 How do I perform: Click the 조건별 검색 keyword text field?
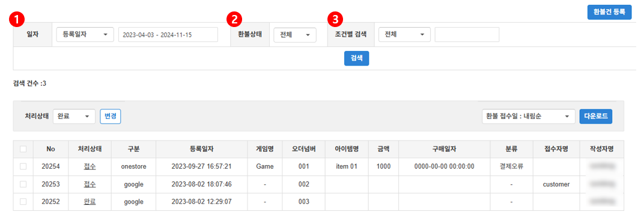(x=467, y=34)
